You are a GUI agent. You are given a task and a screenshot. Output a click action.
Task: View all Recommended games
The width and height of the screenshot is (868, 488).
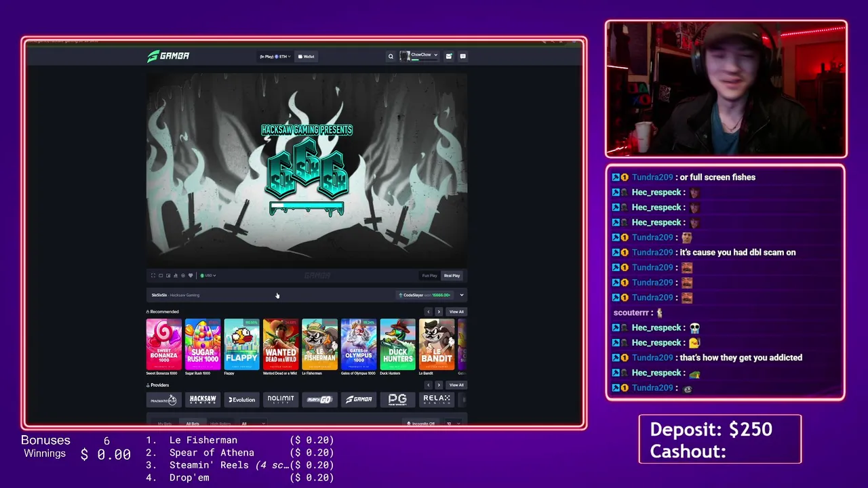point(456,312)
